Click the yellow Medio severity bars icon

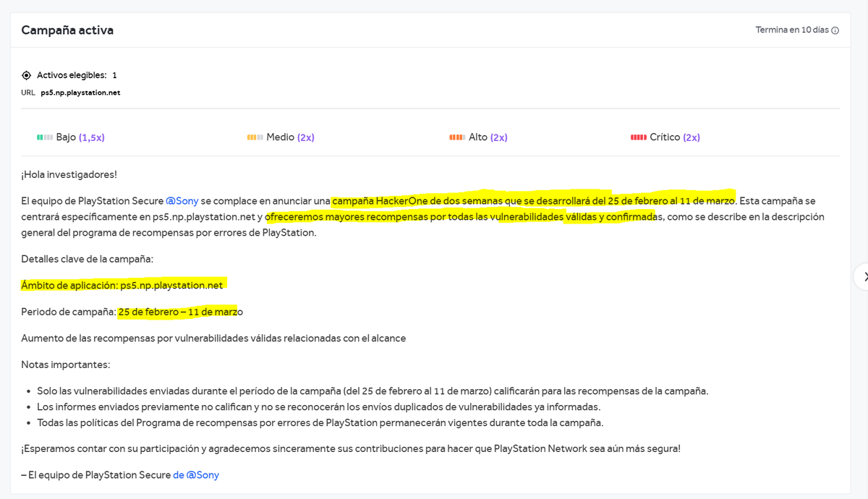click(255, 137)
